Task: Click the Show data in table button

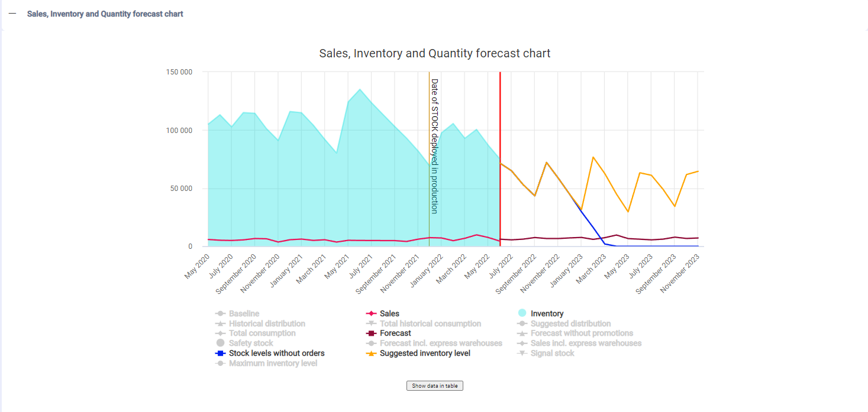Action: click(434, 386)
